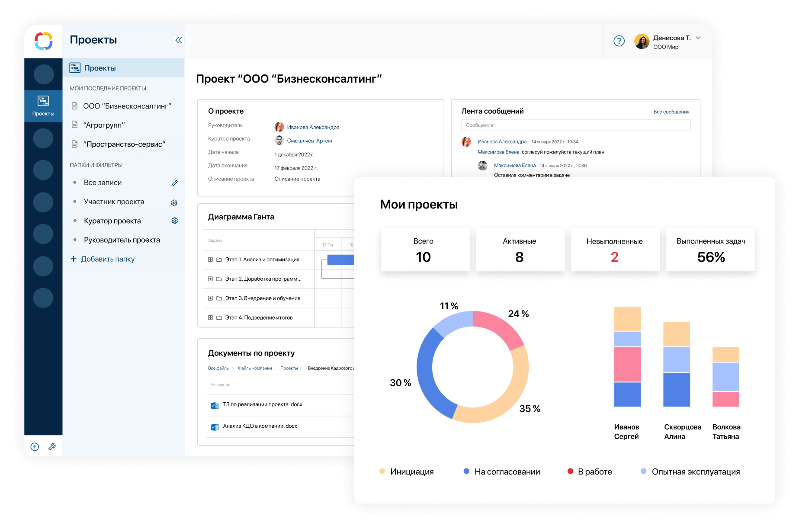Click the help question mark icon
Image resolution: width=796 pixels, height=532 pixels.
619,41
